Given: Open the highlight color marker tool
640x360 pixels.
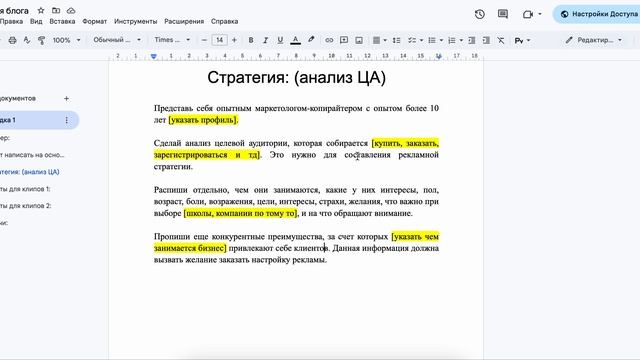Looking at the screenshot, I should point(311,40).
